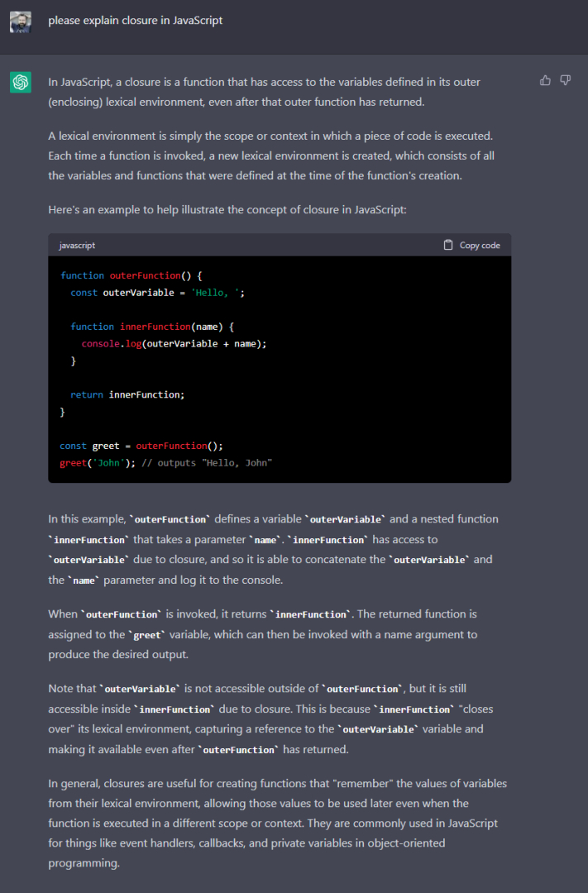Screen dimensions: 588x893
Task: Click the paragraph starting "A lexical environment"
Action: click(271, 155)
